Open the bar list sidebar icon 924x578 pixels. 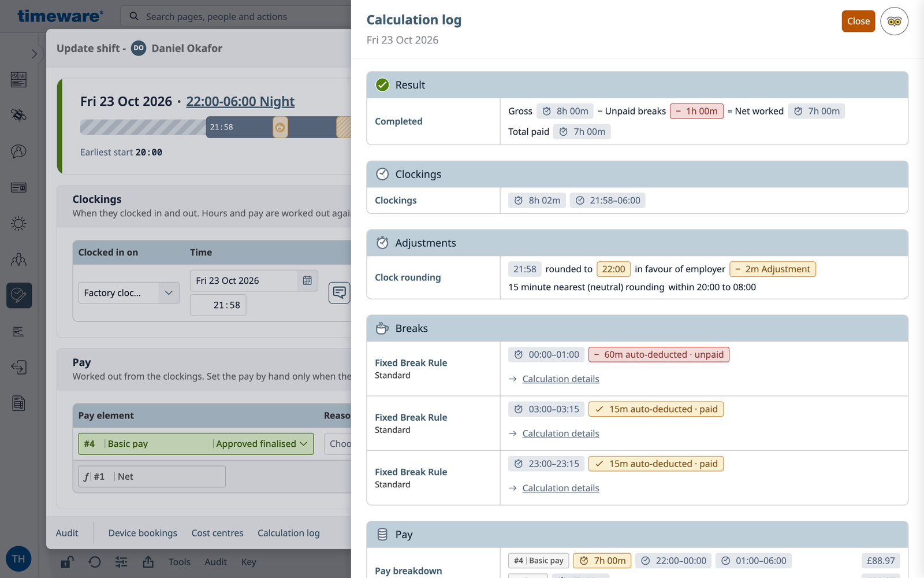(18, 331)
